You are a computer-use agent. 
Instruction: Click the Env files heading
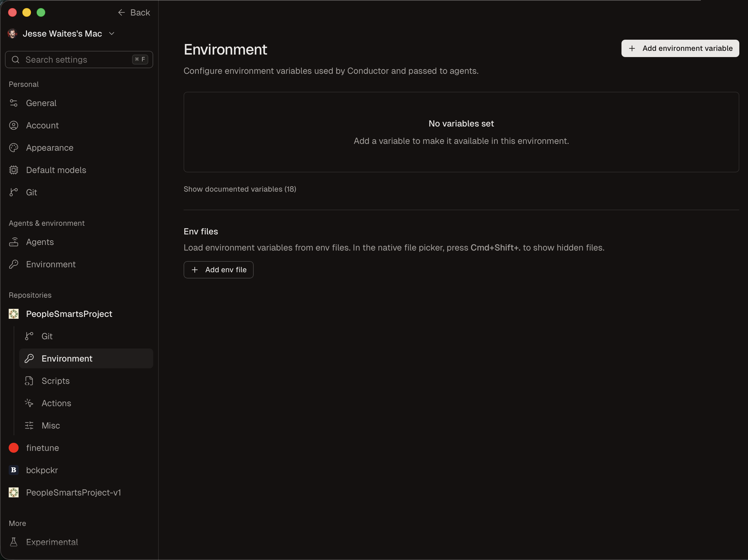coord(201,232)
